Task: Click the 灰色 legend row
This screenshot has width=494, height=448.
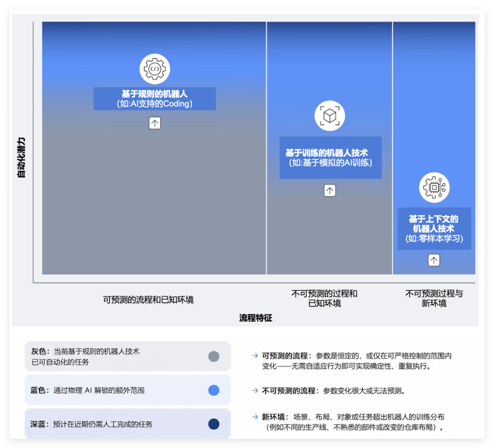Action: 128,356
